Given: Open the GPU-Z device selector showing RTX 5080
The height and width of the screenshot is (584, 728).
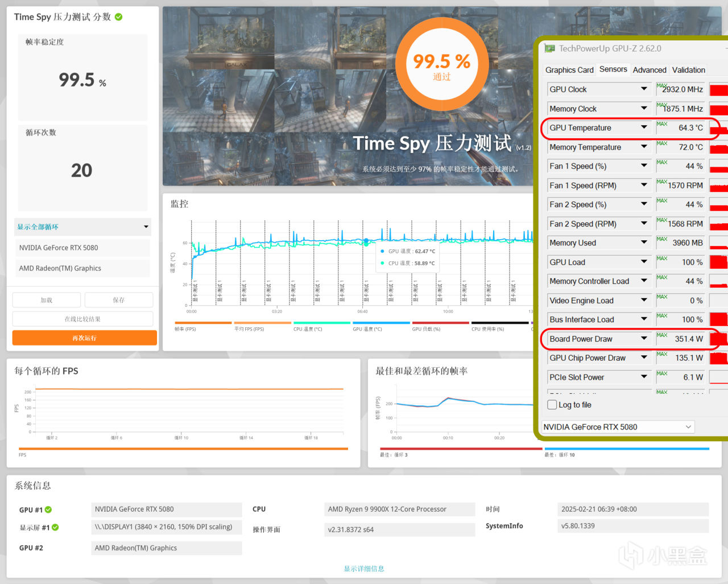Looking at the screenshot, I should tap(618, 427).
